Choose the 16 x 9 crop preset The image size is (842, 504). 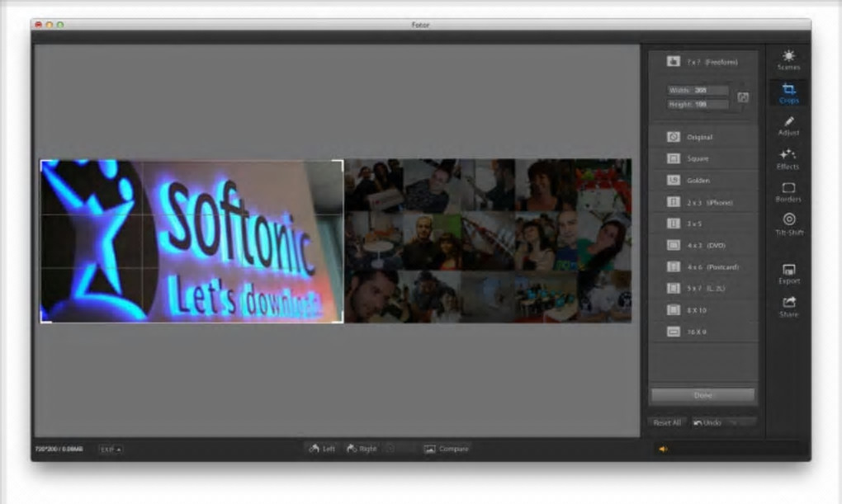(x=703, y=332)
